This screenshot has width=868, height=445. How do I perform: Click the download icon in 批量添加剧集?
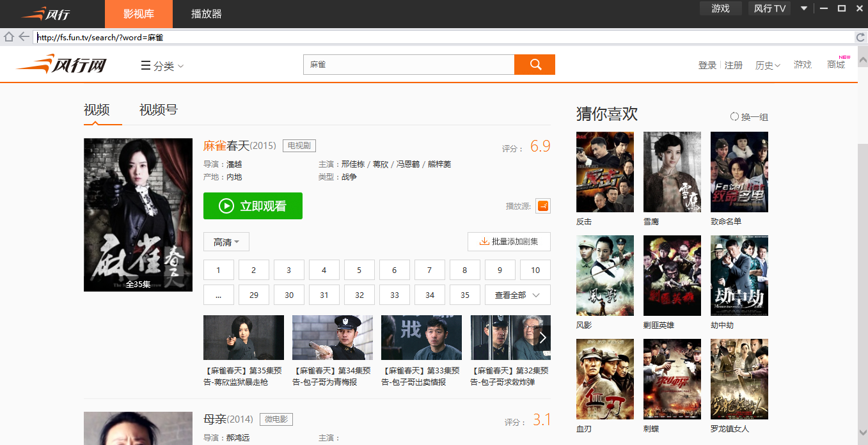pyautogui.click(x=481, y=242)
